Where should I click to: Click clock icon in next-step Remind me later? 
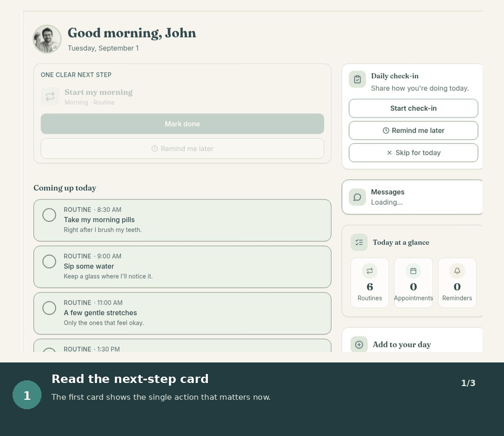(x=154, y=149)
